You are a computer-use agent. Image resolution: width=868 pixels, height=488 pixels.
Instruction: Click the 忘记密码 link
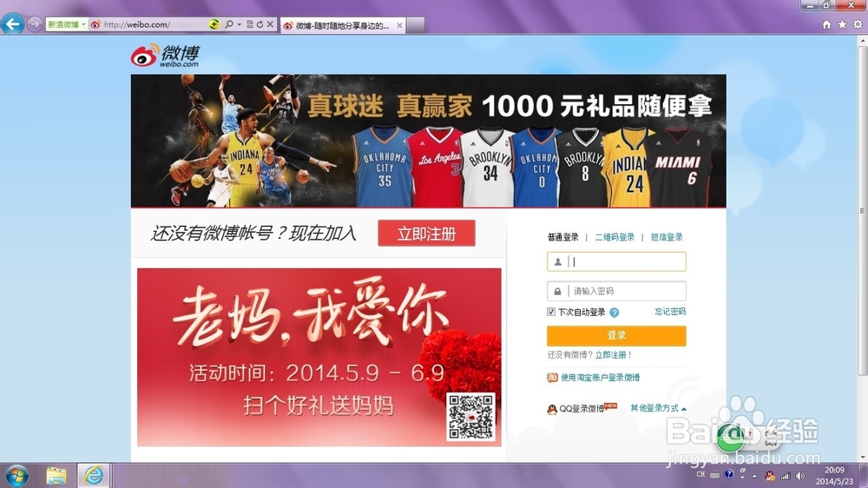[x=670, y=312]
